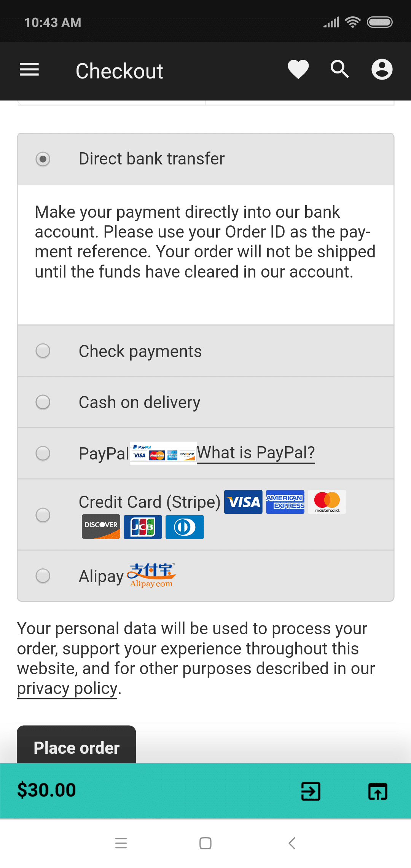Tap the arrow-in-box icon in teal bar
Viewport: 411px width, 868px height.
[x=311, y=791]
